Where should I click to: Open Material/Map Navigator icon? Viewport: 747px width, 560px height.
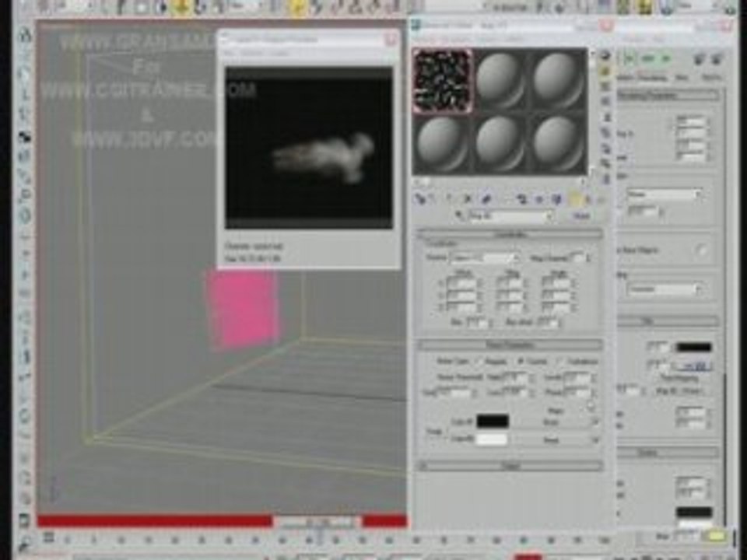(605, 179)
